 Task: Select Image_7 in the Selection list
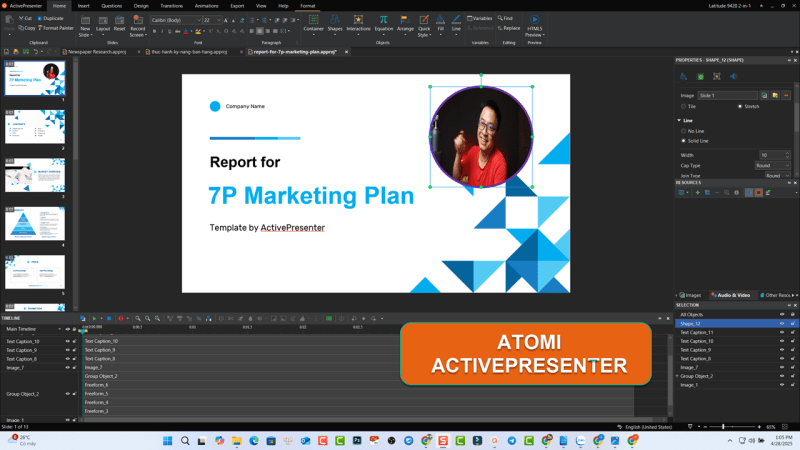coord(690,367)
